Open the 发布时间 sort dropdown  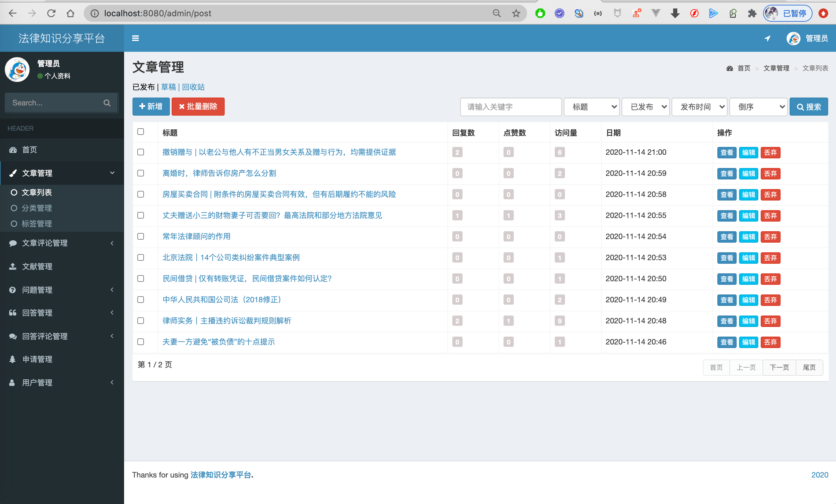pos(699,107)
